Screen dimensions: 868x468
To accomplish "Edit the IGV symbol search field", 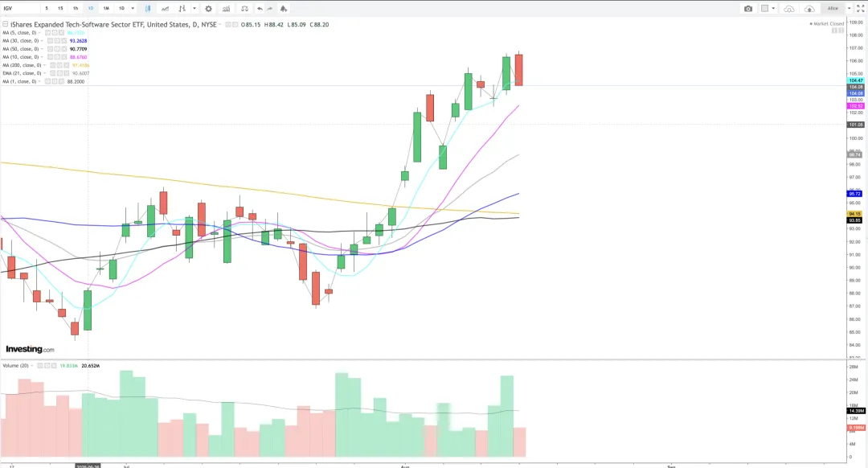I will (x=20, y=8).
